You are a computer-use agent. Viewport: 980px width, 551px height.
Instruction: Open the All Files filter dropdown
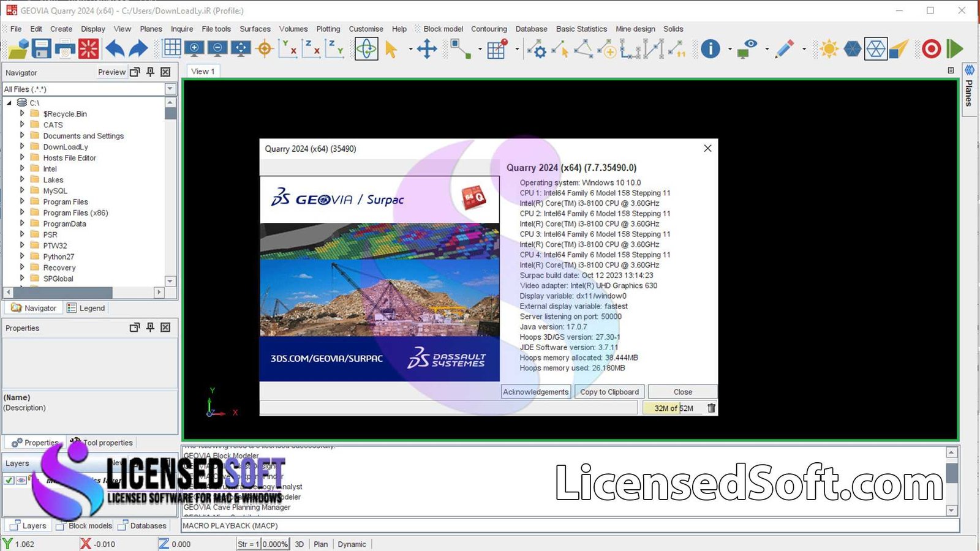(x=170, y=89)
